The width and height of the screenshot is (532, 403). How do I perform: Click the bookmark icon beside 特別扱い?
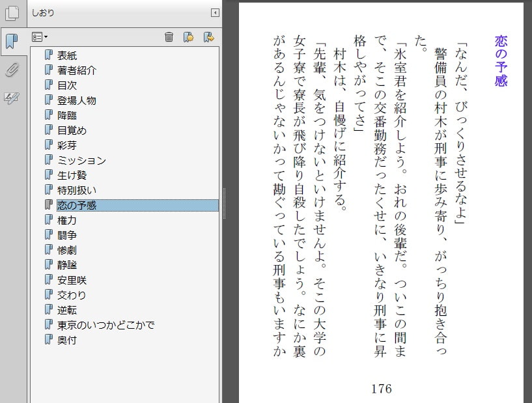click(x=49, y=189)
